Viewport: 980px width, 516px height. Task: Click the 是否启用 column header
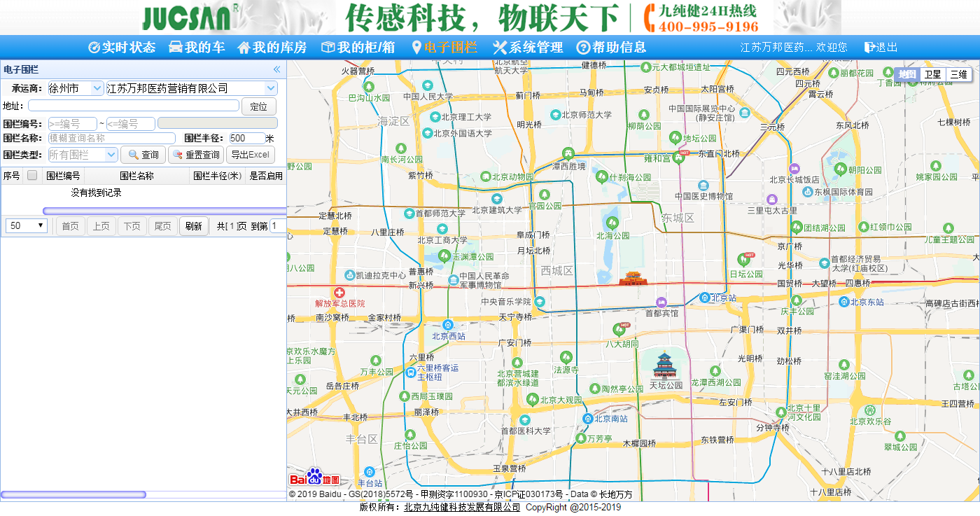coord(266,176)
